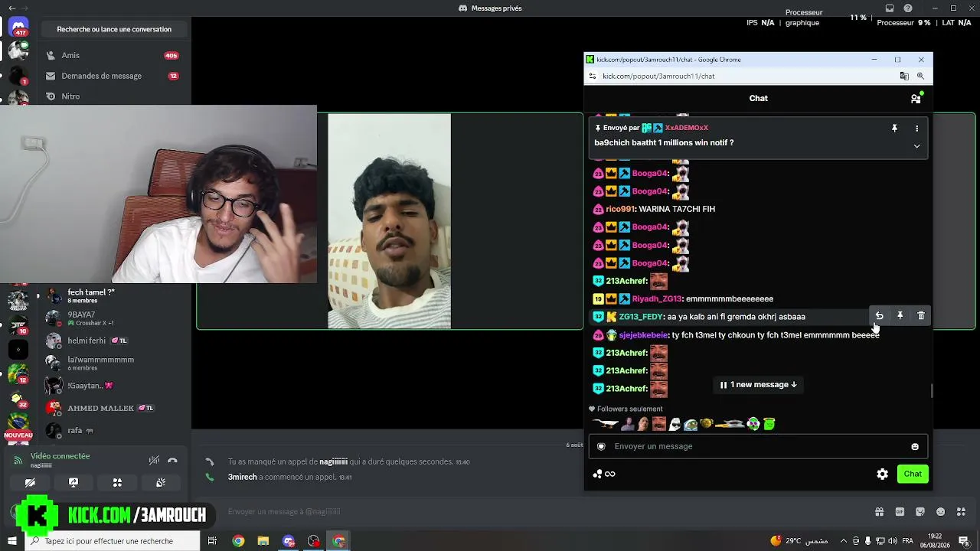The image size is (980, 551).
Task: Reply to ZG13_FEDY's chat message
Action: tap(879, 316)
